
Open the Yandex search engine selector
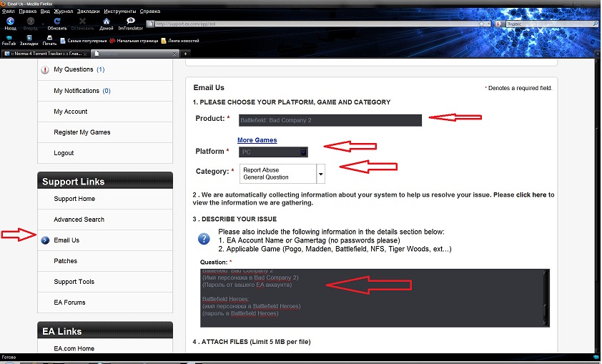500,24
